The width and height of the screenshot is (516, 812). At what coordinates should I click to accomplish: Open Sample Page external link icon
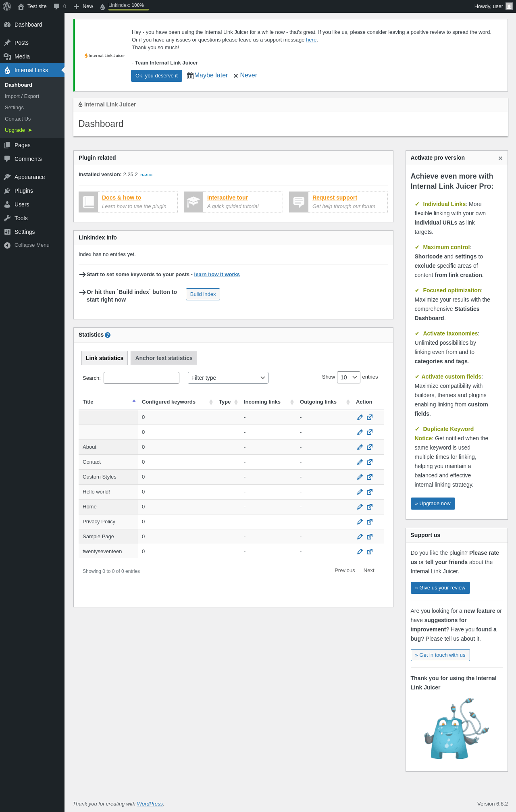[x=370, y=537]
